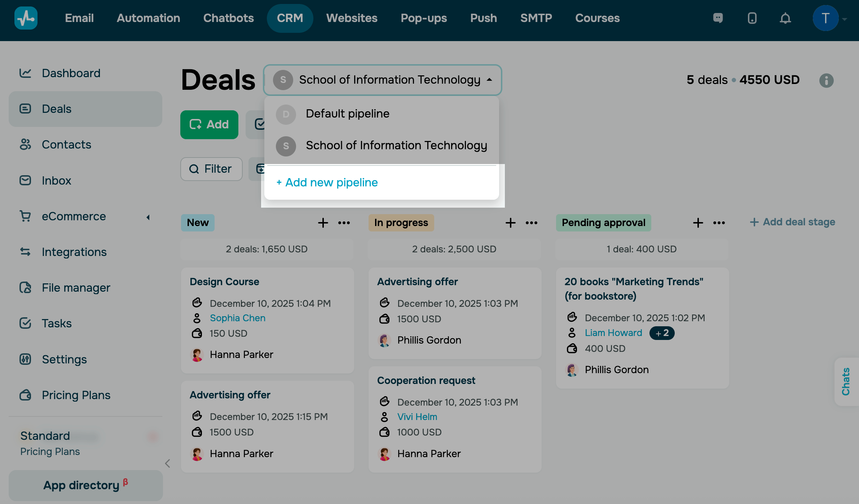The image size is (859, 504).
Task: Open the Sophia Chen contact link
Action: (x=238, y=318)
